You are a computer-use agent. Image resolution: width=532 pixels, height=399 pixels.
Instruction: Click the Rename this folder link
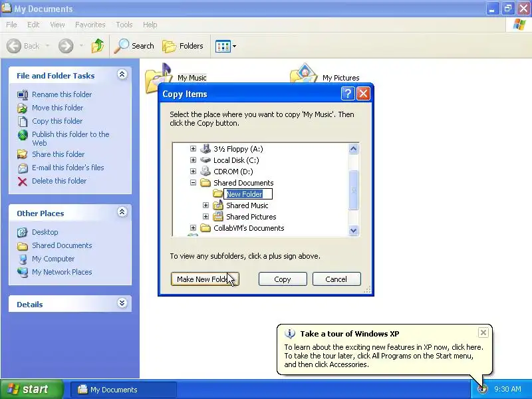tap(62, 94)
